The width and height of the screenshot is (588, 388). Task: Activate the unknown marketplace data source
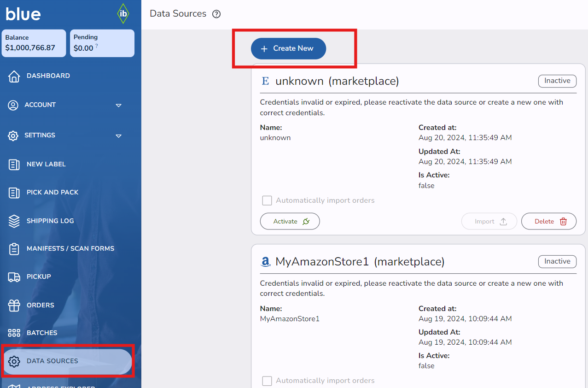click(290, 221)
